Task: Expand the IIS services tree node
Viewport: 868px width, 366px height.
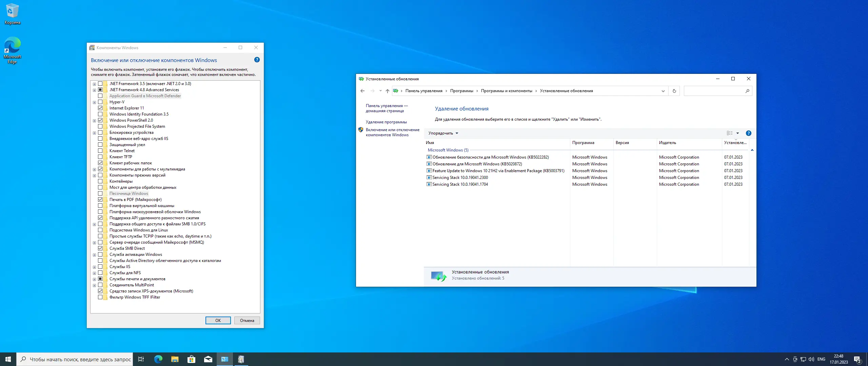Action: 95,267
